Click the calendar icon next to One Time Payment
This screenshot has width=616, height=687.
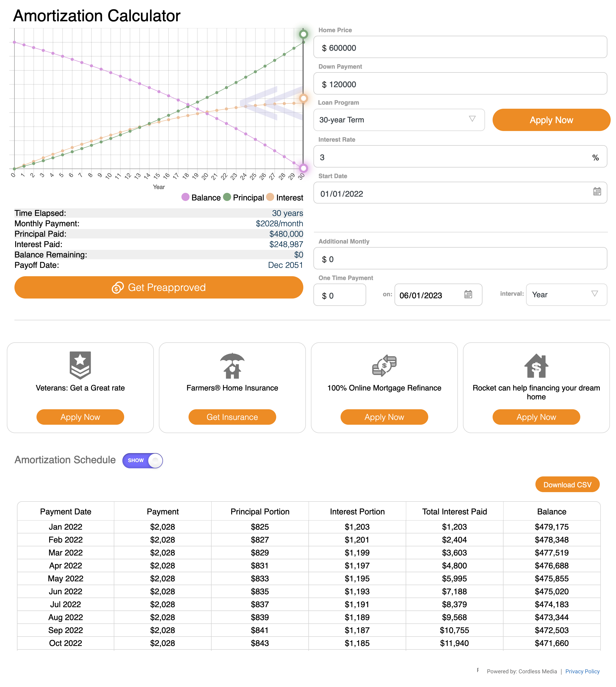(x=469, y=294)
